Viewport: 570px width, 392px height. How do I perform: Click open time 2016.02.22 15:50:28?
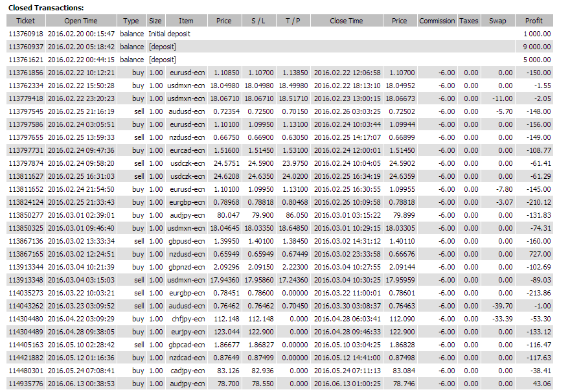81,86
